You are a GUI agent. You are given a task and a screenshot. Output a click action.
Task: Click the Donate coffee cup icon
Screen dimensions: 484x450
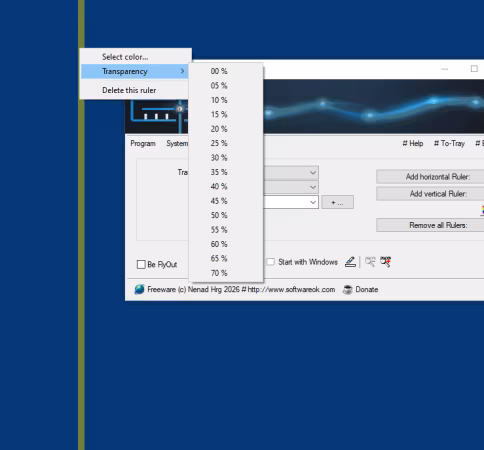pos(347,290)
